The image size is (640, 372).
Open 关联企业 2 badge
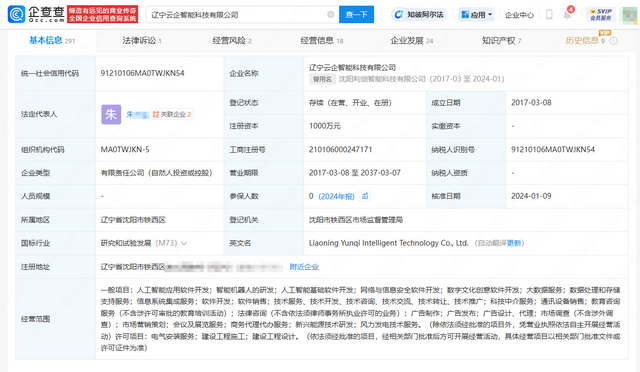pos(172,114)
